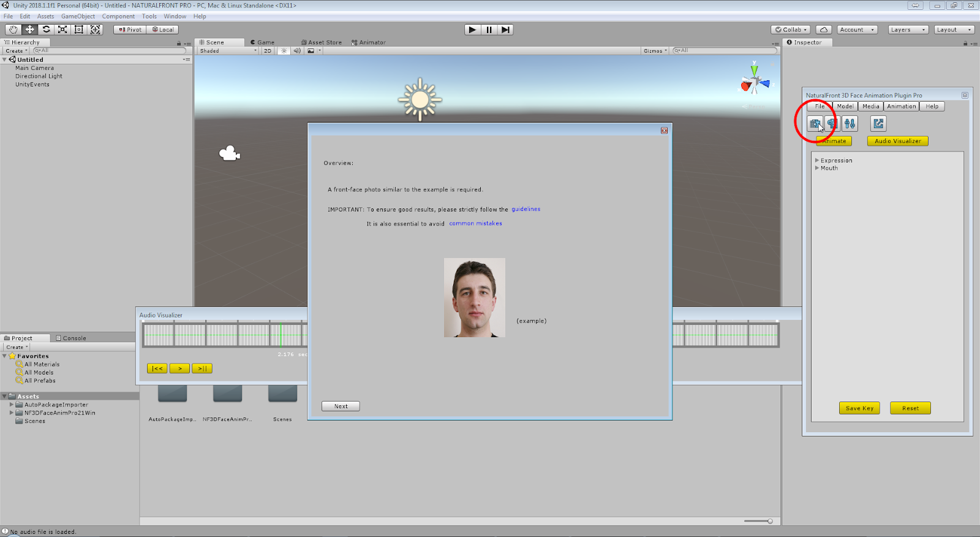Click the play arrow in Audio Visualizer
Screen dimensions: 980x537
coord(179,368)
